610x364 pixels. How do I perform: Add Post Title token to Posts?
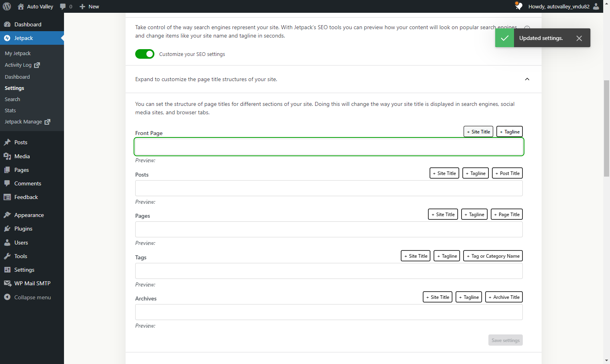pyautogui.click(x=507, y=173)
